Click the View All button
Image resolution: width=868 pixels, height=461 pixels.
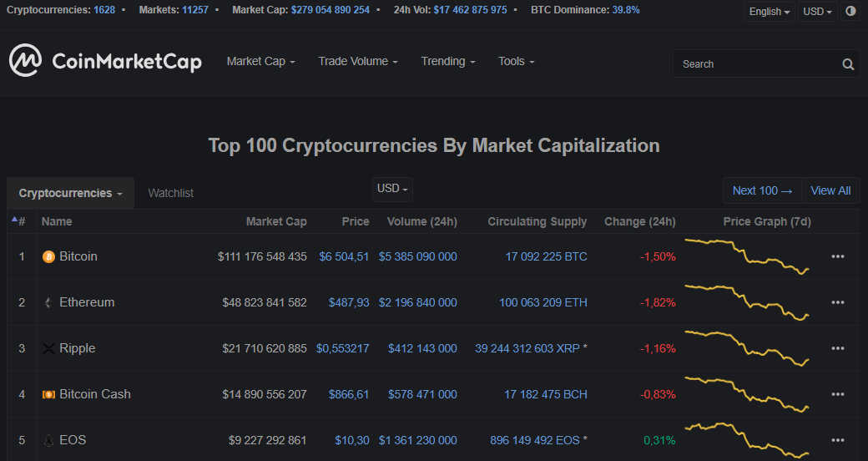[x=830, y=190]
